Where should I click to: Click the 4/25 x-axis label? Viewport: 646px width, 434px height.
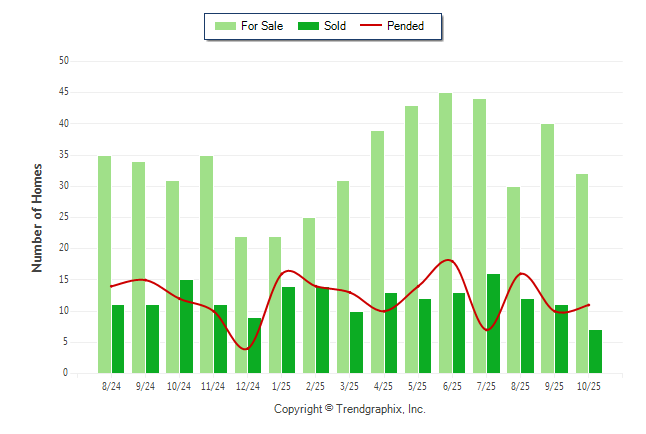coord(385,386)
